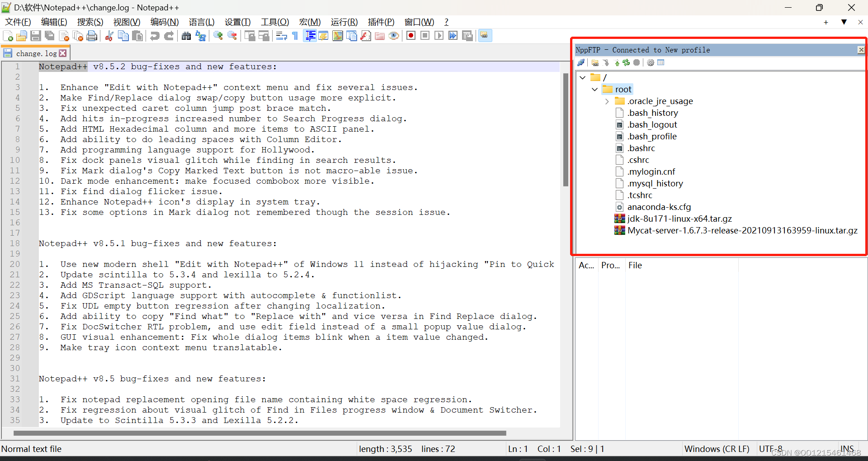Click the NppFTP upload file icon
The image size is (868, 461).
click(617, 62)
